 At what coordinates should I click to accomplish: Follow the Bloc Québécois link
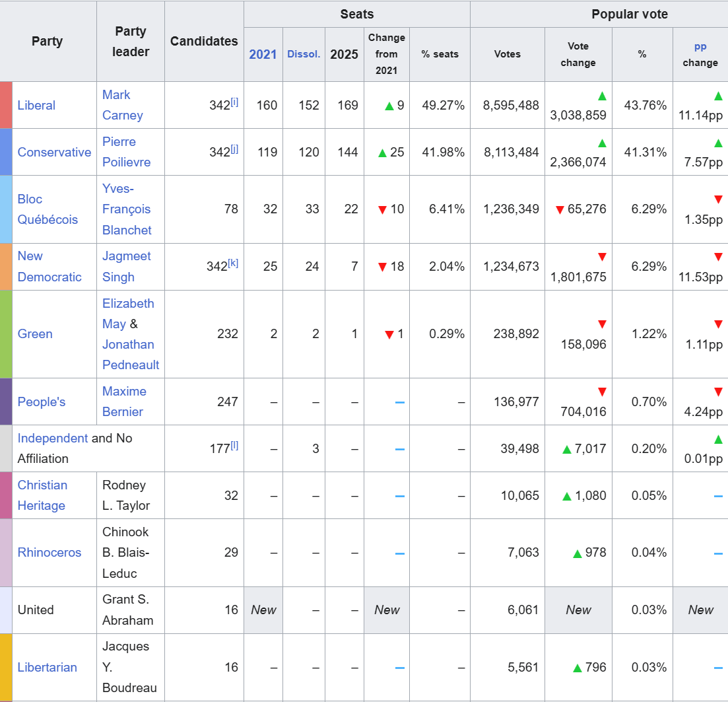(x=48, y=209)
